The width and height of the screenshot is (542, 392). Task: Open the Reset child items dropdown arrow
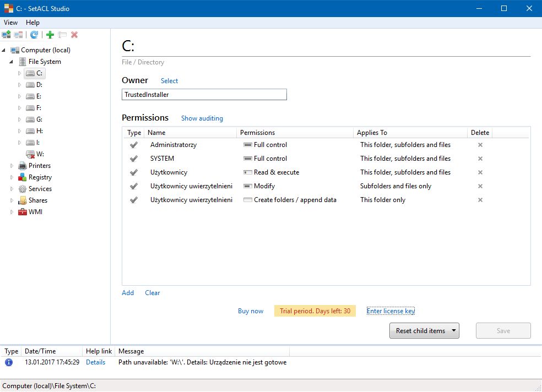[x=454, y=330]
